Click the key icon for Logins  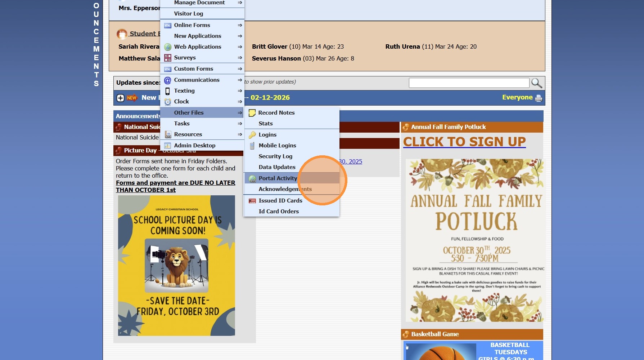pyautogui.click(x=252, y=135)
